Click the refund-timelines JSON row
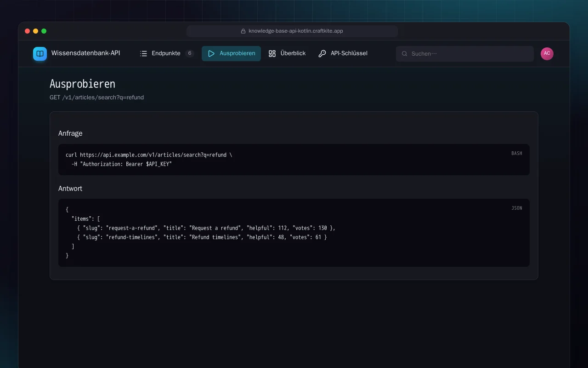 [x=202, y=237]
